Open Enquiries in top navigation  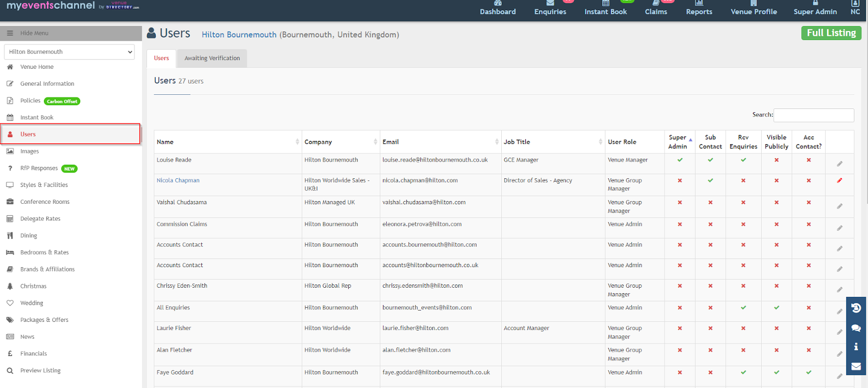550,9
